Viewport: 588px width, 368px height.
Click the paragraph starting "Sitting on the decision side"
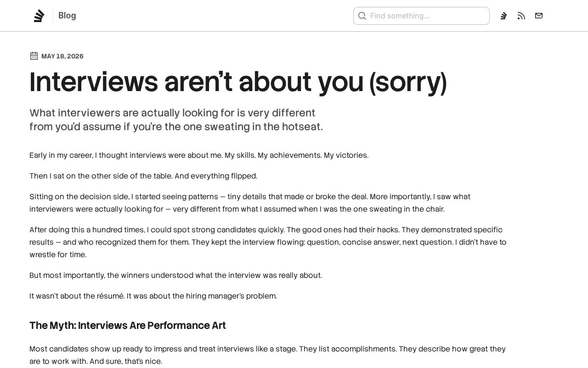coord(250,203)
